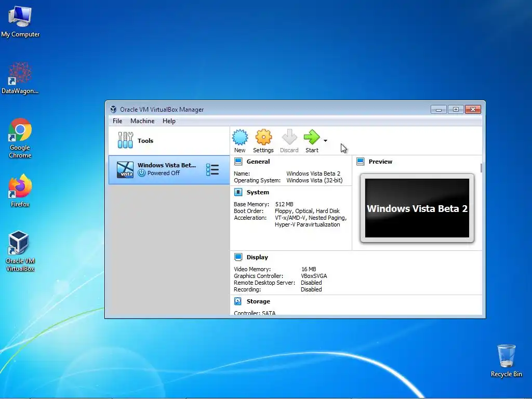Click the Preview section heading
Screen dimensions: 532x399
(380, 162)
